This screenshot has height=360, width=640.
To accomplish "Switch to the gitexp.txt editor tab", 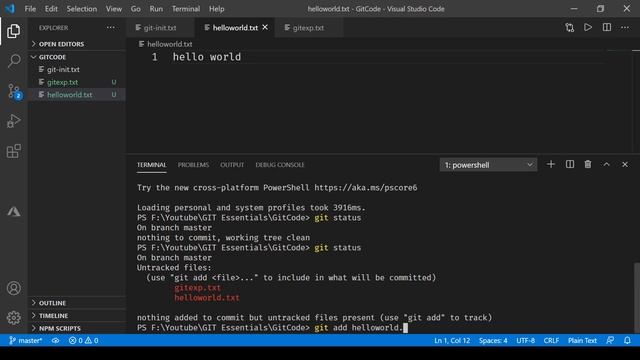I will tap(309, 28).
